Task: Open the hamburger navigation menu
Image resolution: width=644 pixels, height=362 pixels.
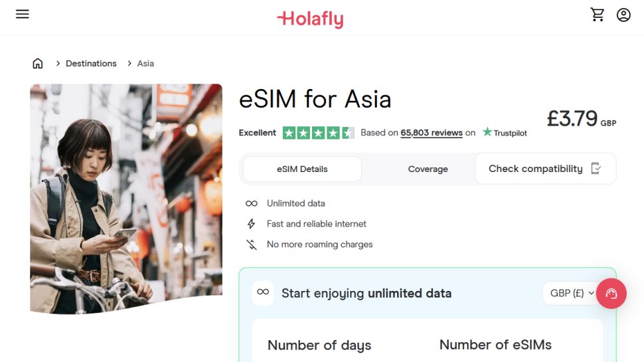Action: pyautogui.click(x=23, y=14)
